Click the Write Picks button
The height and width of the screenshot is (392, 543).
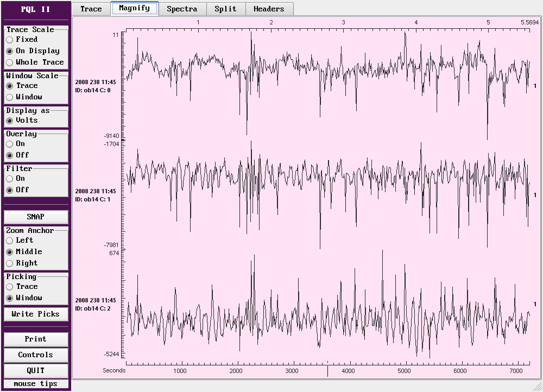[x=36, y=314]
